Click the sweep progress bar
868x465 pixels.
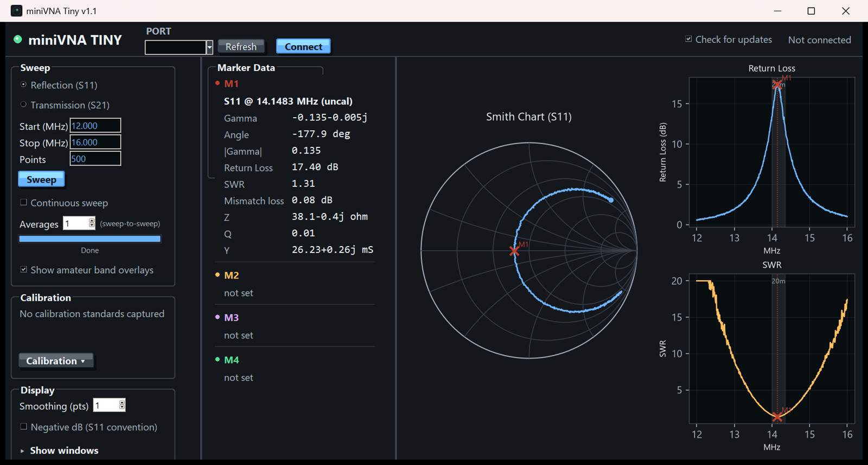point(90,238)
